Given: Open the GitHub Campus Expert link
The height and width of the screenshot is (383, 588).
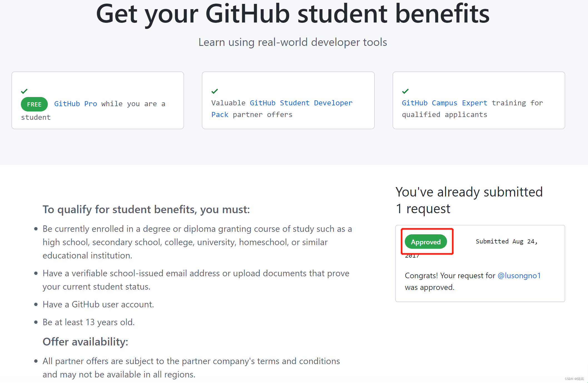Looking at the screenshot, I should tap(445, 103).
